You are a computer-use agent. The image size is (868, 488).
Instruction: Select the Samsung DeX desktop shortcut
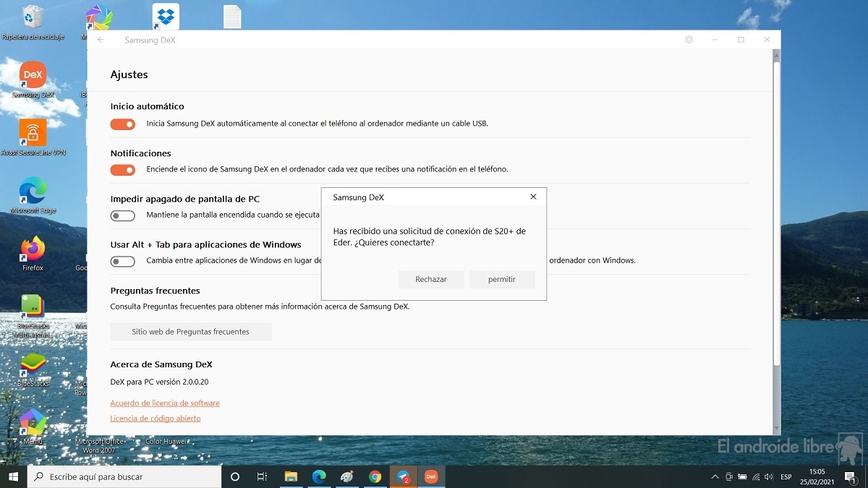click(33, 80)
